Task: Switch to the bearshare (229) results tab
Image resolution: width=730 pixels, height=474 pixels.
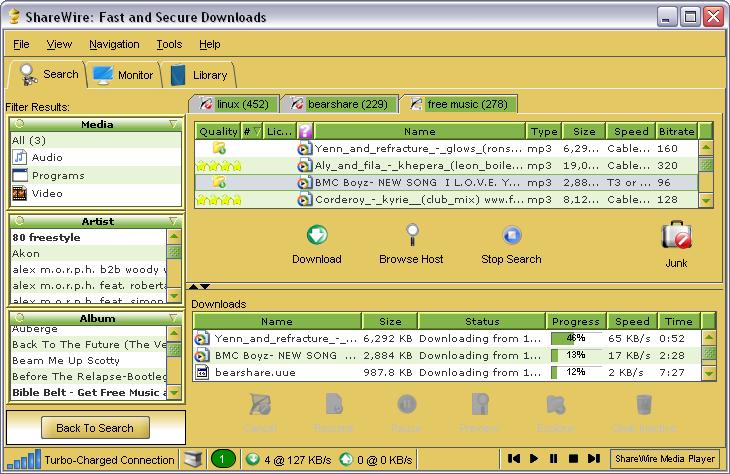Action: (x=339, y=103)
